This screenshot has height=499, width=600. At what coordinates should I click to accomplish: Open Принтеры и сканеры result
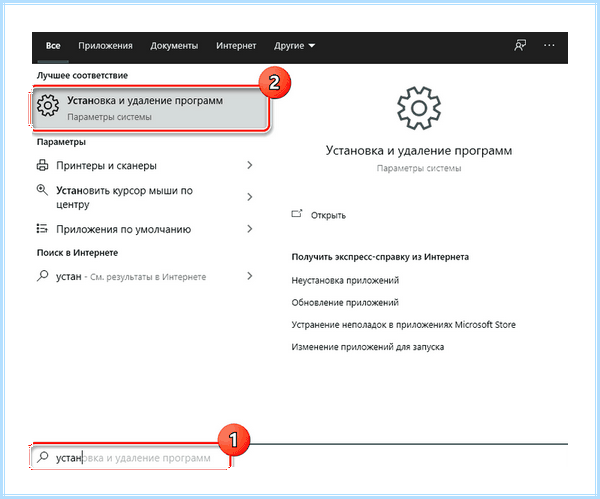point(145,166)
